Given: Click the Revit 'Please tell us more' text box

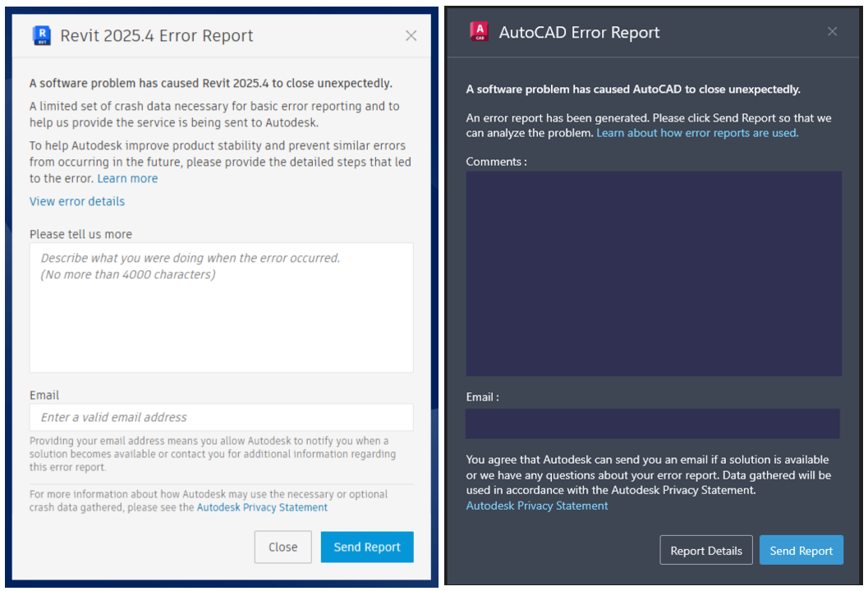Looking at the screenshot, I should coord(222,308).
